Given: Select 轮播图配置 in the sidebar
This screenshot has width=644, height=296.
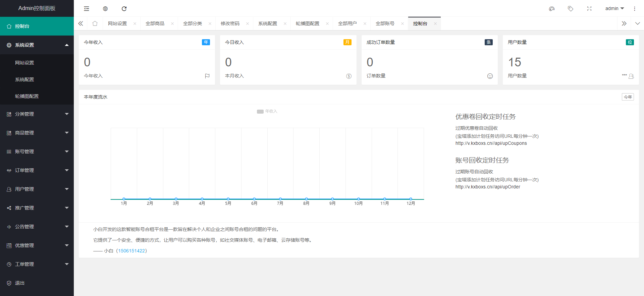Looking at the screenshot, I should click(x=27, y=96).
